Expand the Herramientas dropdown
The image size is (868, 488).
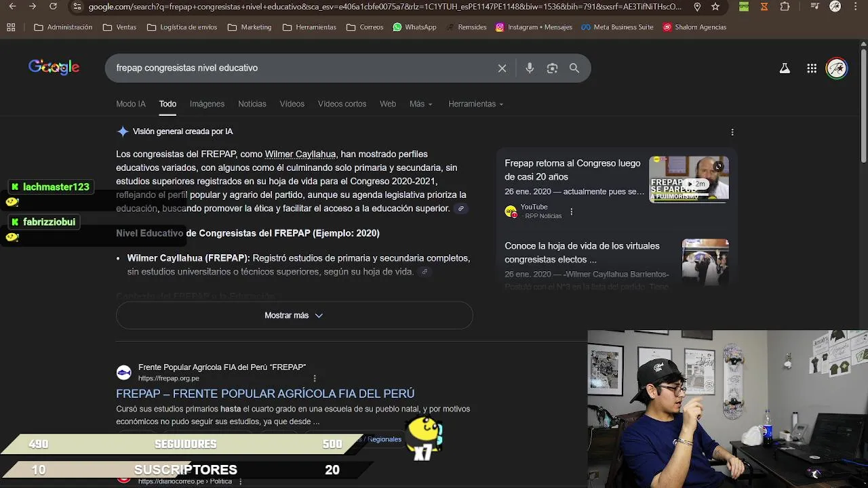[476, 104]
